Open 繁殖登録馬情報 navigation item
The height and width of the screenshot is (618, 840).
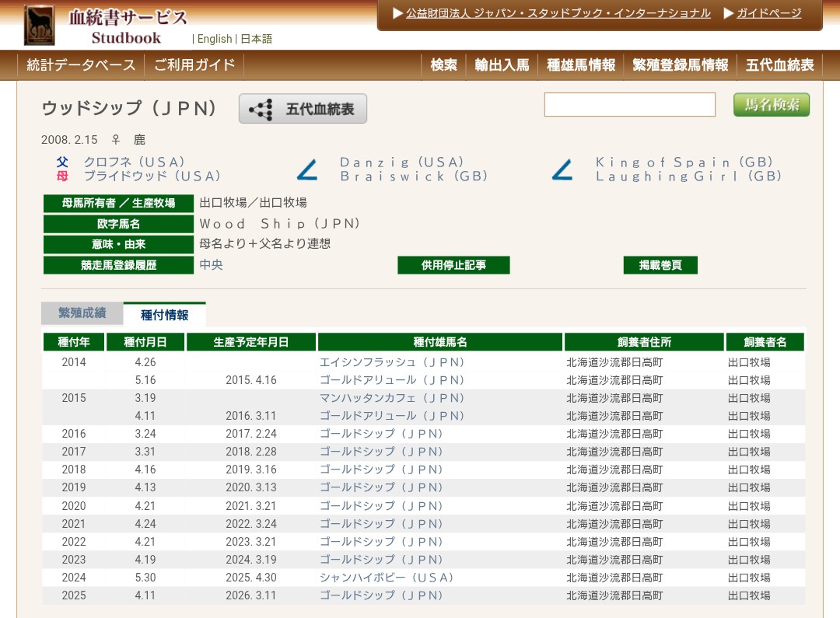[x=681, y=65]
